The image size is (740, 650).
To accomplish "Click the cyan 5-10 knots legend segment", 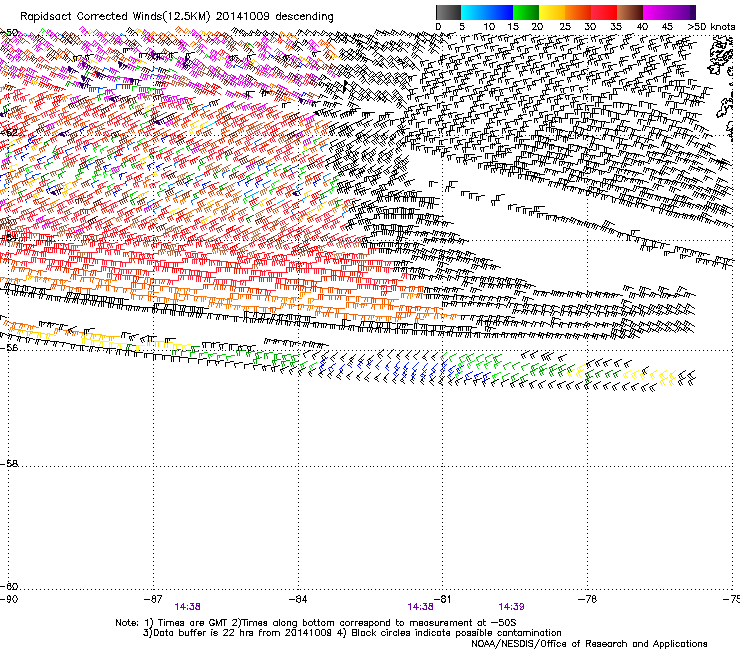I will coord(474,12).
